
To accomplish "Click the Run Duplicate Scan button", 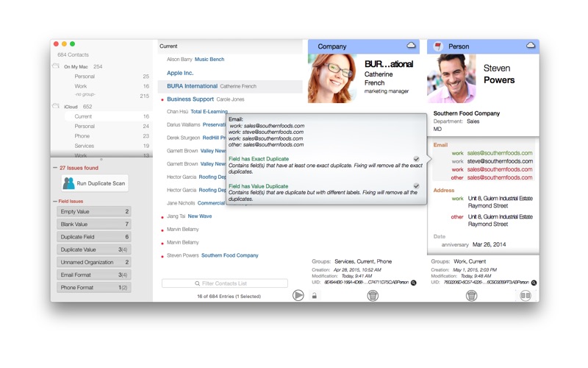I will (x=95, y=183).
